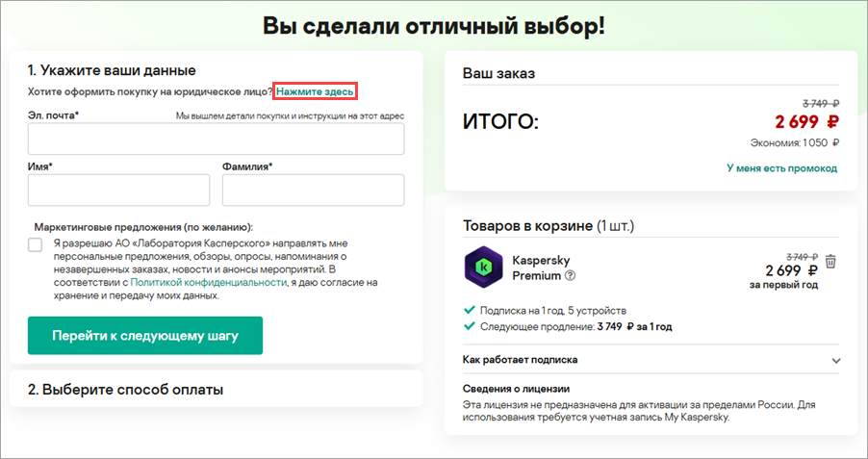Select the '1. Укажите ваши данные' heading
868x459 pixels.
coord(112,71)
